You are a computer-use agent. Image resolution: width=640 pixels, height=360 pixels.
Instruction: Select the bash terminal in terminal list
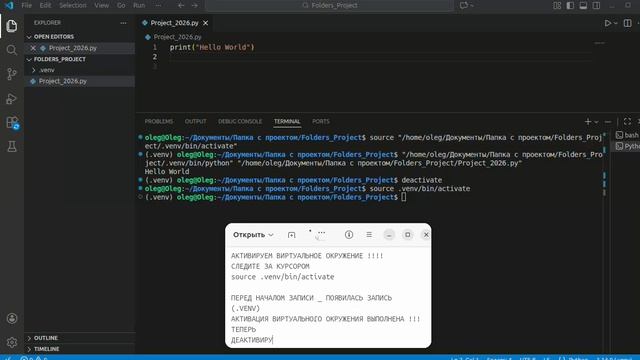(627, 135)
